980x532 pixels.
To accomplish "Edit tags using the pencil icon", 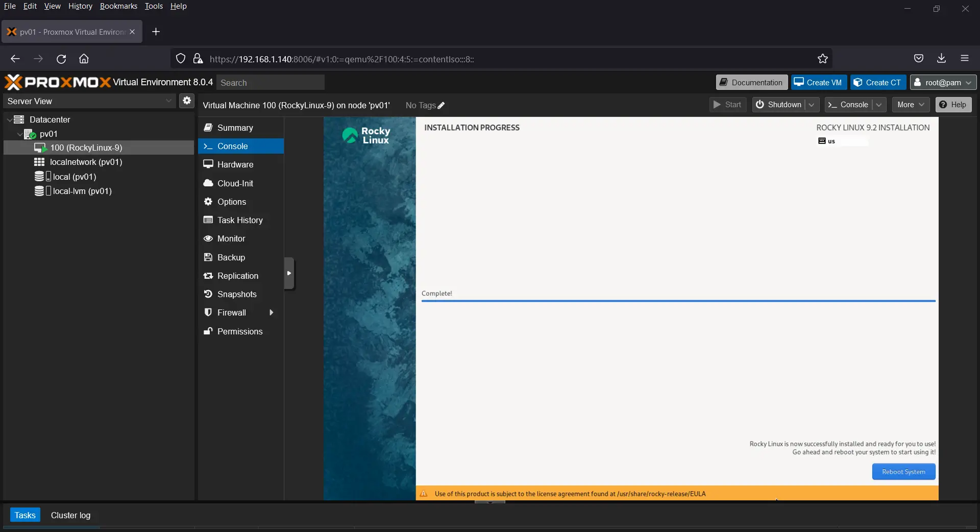I will click(x=441, y=106).
